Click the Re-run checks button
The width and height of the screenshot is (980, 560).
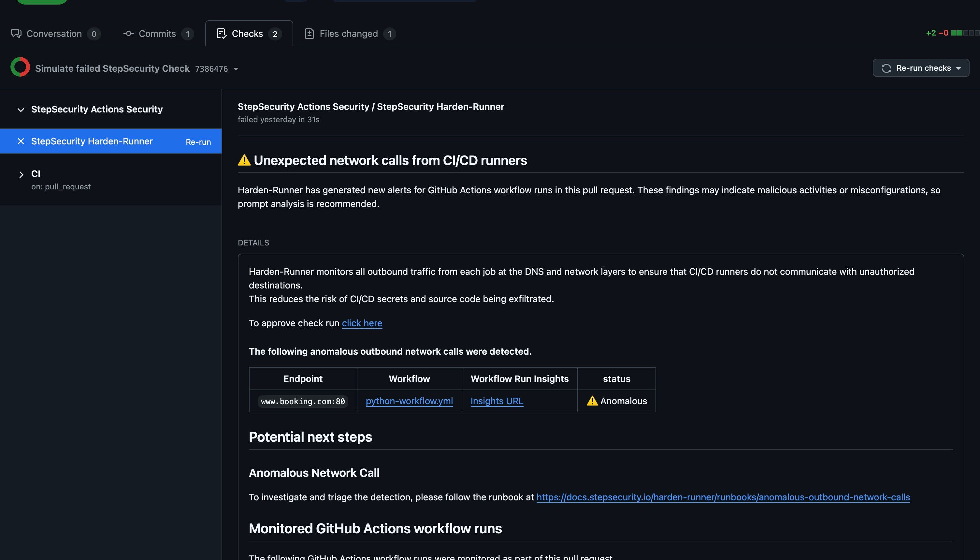tap(921, 68)
